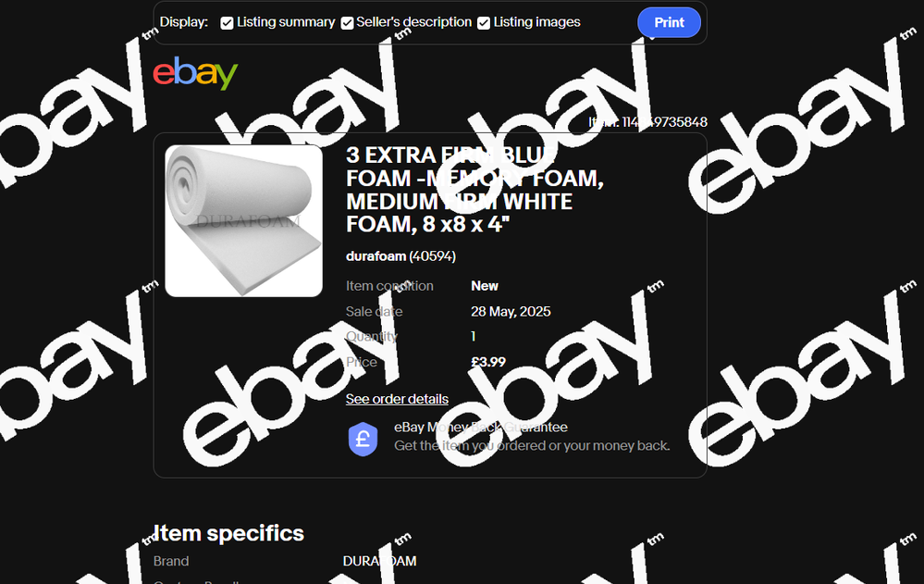Screen dimensions: 924x584
Task: Click the Print button
Action: click(x=669, y=22)
